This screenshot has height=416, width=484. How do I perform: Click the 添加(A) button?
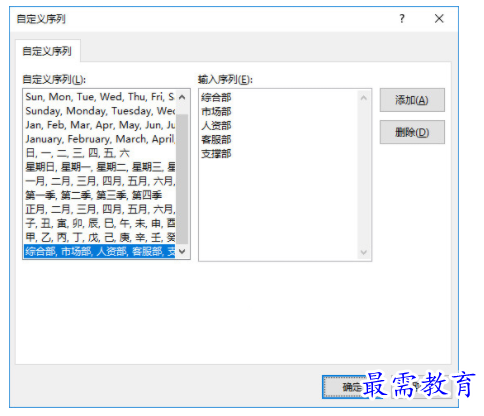pyautogui.click(x=412, y=100)
